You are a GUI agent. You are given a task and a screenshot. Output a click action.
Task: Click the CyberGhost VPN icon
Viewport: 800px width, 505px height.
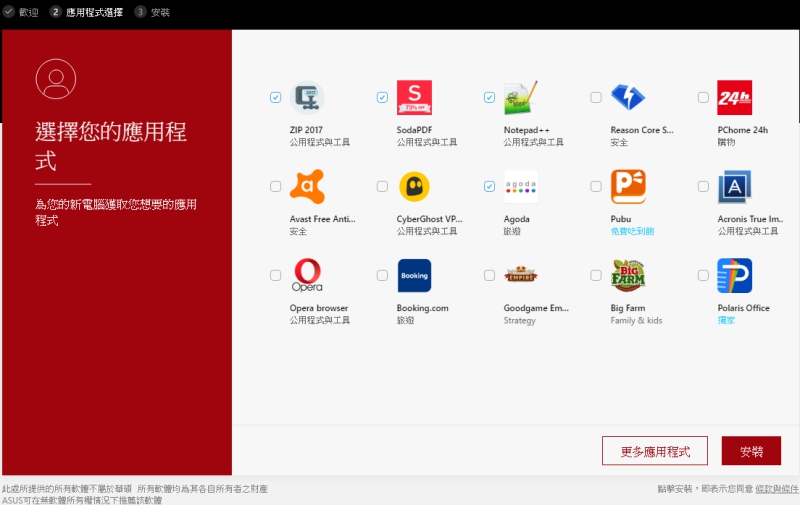coord(414,187)
